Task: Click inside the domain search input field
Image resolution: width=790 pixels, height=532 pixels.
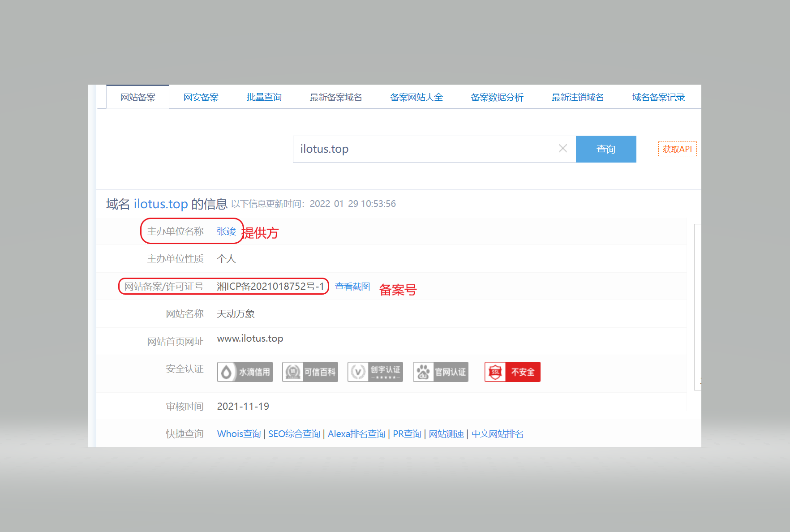Action: click(425, 149)
